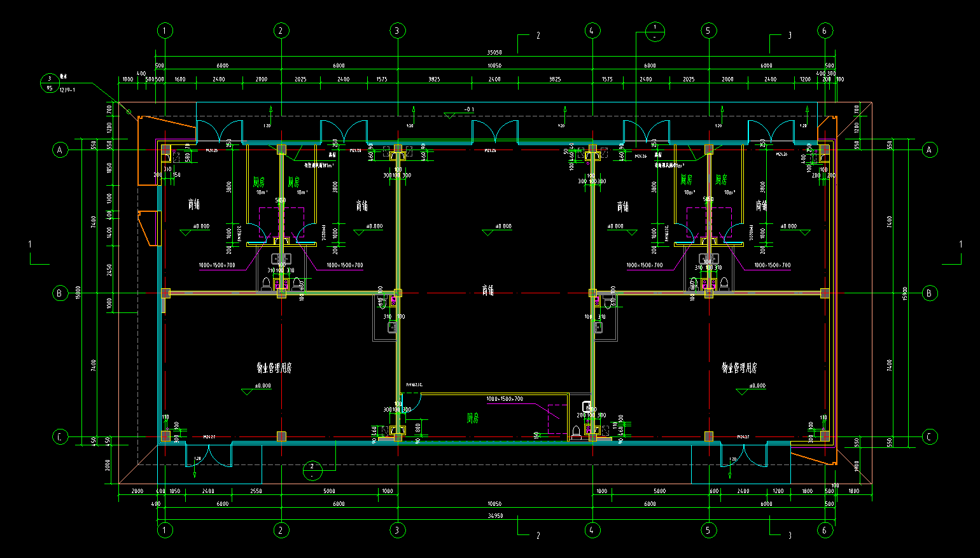Click section mark 2 at the bottom
This screenshot has width=980, height=558.
[x=538, y=536]
